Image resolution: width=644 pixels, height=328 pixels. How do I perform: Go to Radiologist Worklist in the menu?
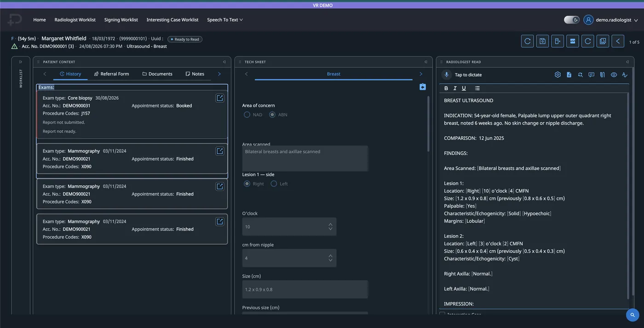point(75,20)
